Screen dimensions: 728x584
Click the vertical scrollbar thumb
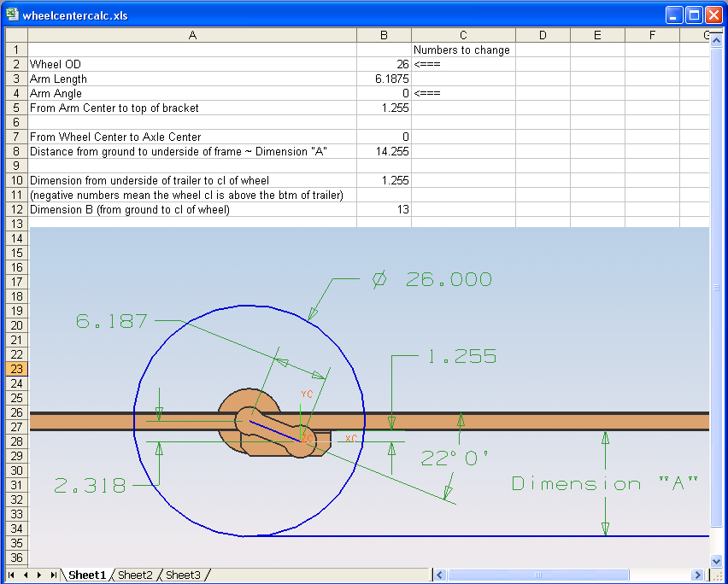(716, 287)
